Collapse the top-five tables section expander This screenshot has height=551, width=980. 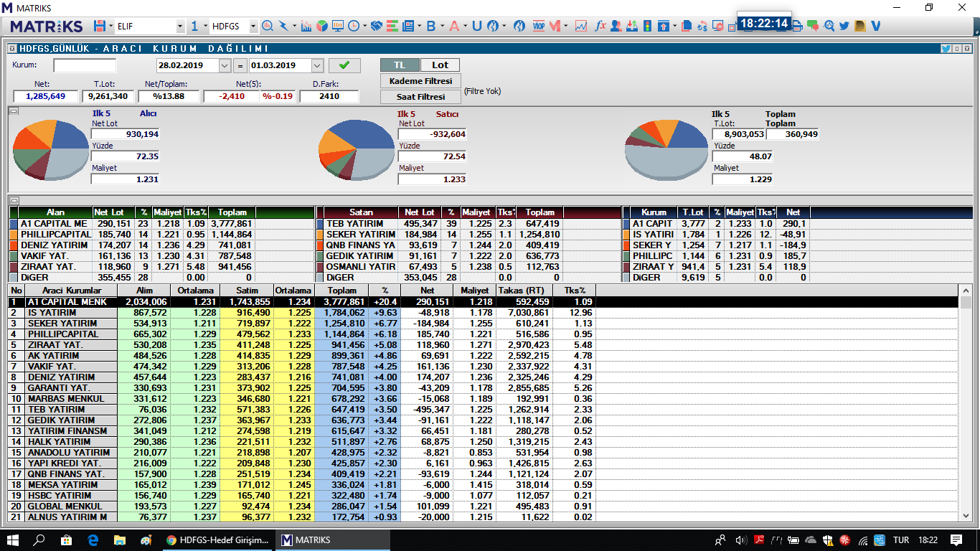(x=14, y=200)
